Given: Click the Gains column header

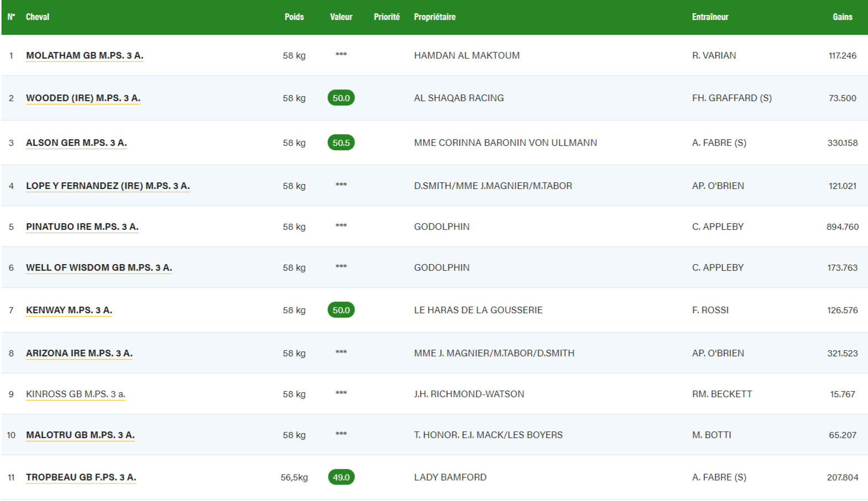Looking at the screenshot, I should tap(843, 17).
